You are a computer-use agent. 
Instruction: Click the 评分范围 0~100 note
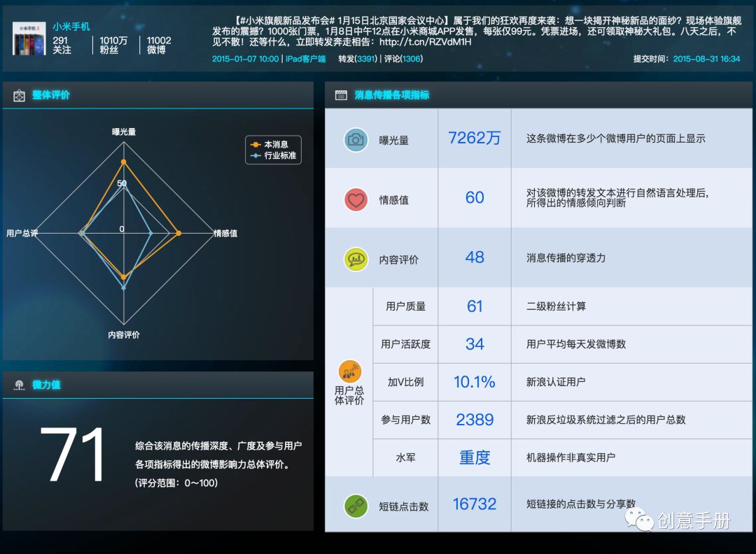176,483
